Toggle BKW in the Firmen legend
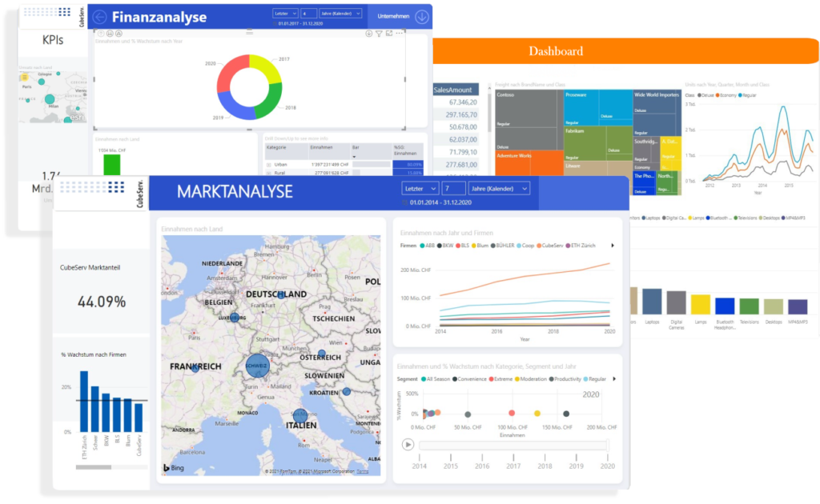The image size is (820, 504). click(x=445, y=246)
